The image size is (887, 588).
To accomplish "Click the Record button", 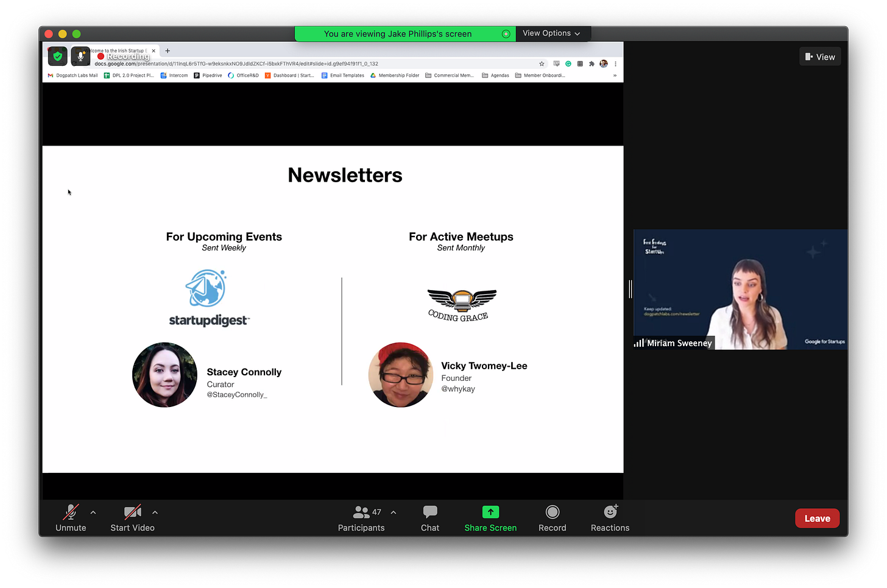I will point(553,518).
